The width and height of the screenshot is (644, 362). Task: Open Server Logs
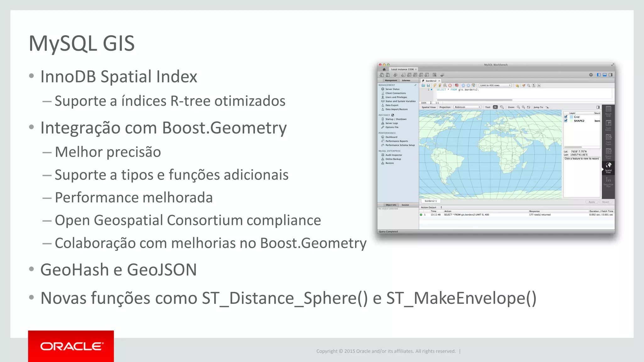click(389, 123)
